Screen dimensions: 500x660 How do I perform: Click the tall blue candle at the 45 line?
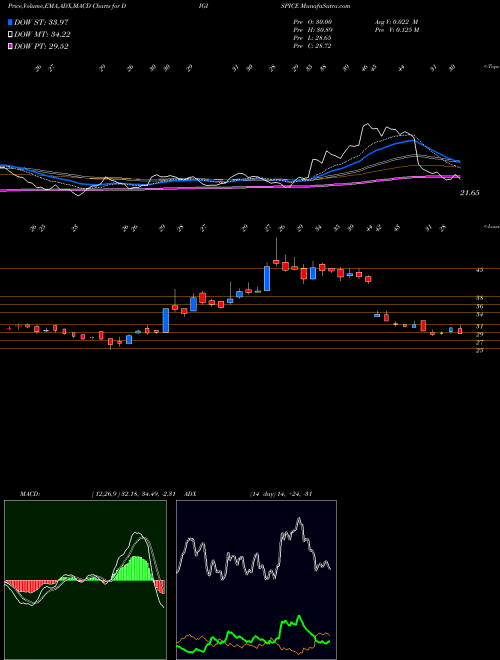coord(267,278)
